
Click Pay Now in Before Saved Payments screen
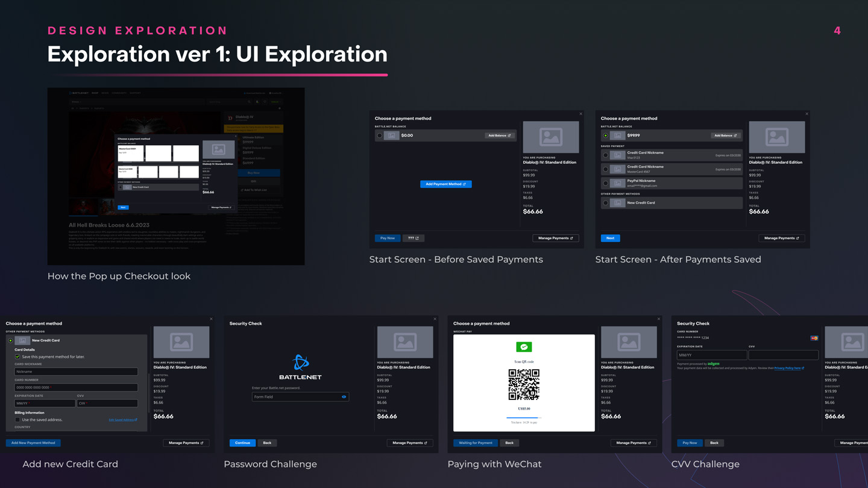point(388,238)
